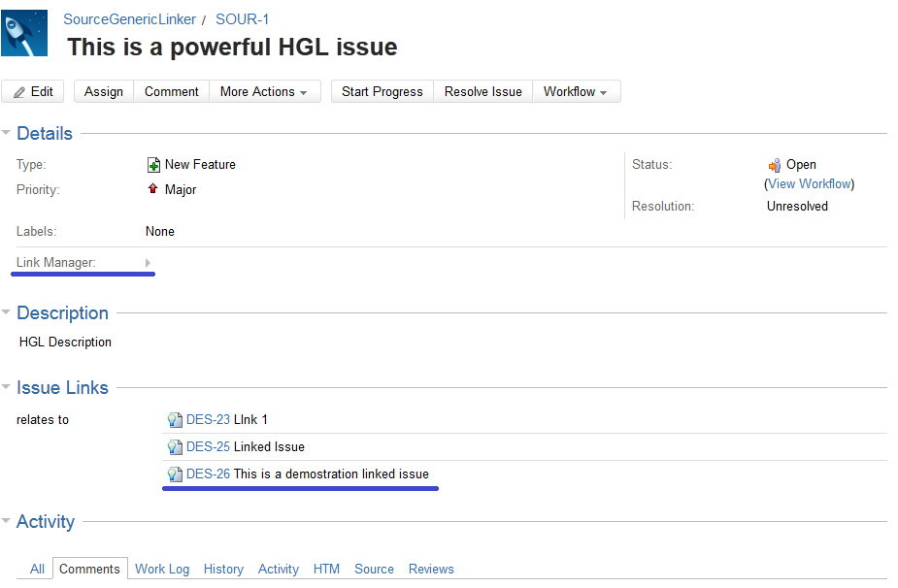Click the issue icon beside DES-25

(x=175, y=447)
